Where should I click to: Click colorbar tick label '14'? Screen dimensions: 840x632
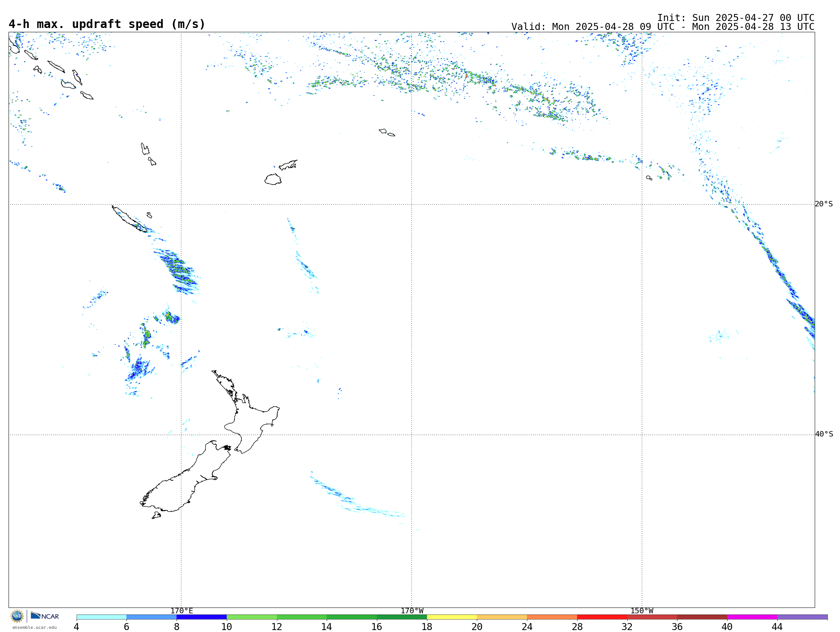327,627
